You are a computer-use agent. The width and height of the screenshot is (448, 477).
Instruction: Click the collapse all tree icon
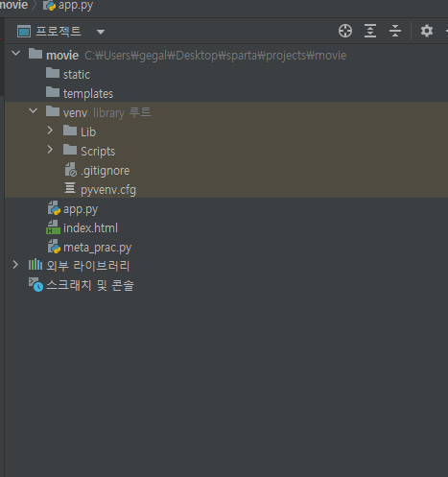395,31
